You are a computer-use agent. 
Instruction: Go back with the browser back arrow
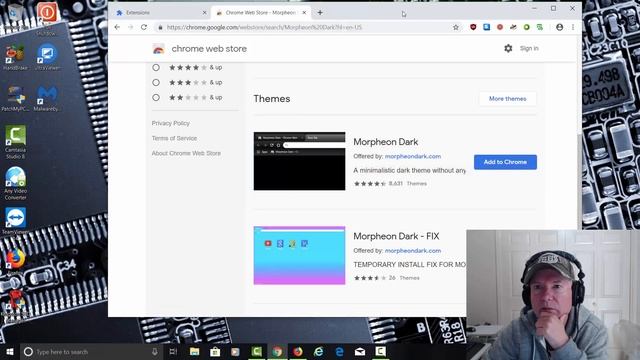(x=117, y=27)
